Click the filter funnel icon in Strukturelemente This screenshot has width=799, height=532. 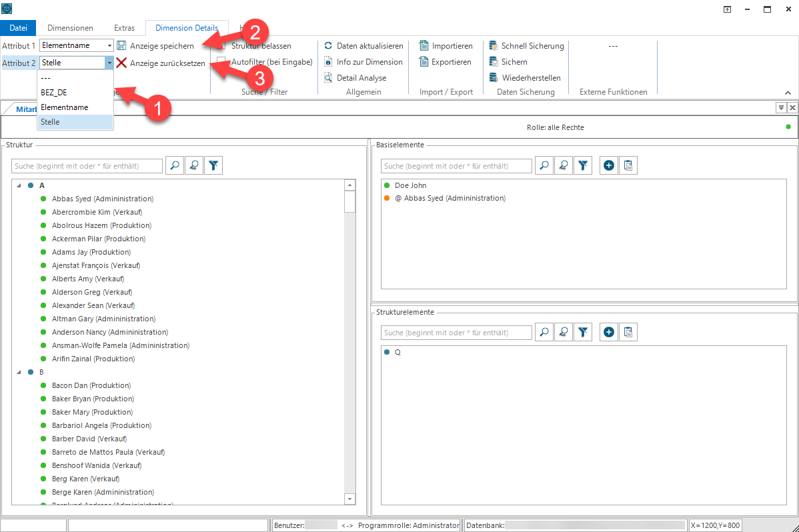tap(583, 332)
